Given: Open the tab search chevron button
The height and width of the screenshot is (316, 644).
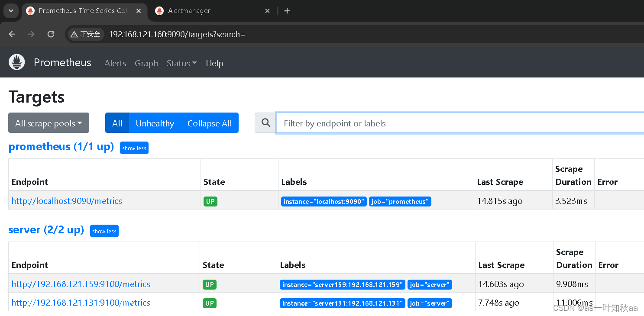Looking at the screenshot, I should coord(11,11).
